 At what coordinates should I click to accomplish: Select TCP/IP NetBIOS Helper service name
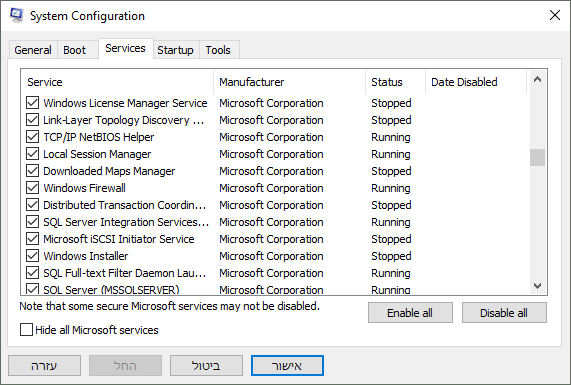99,137
